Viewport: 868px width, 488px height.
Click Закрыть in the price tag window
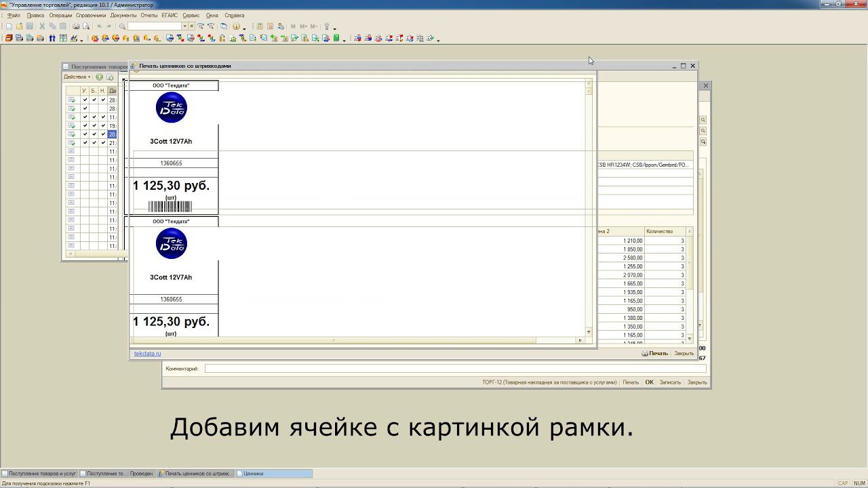(684, 353)
